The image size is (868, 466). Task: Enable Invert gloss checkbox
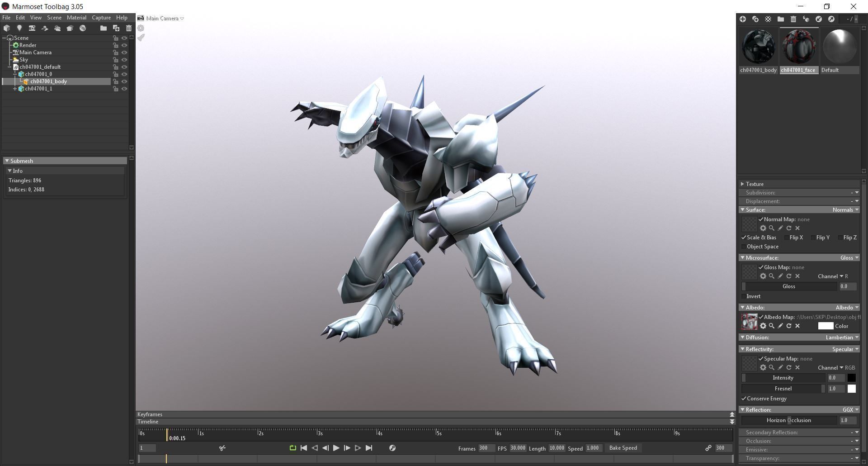[x=744, y=296]
